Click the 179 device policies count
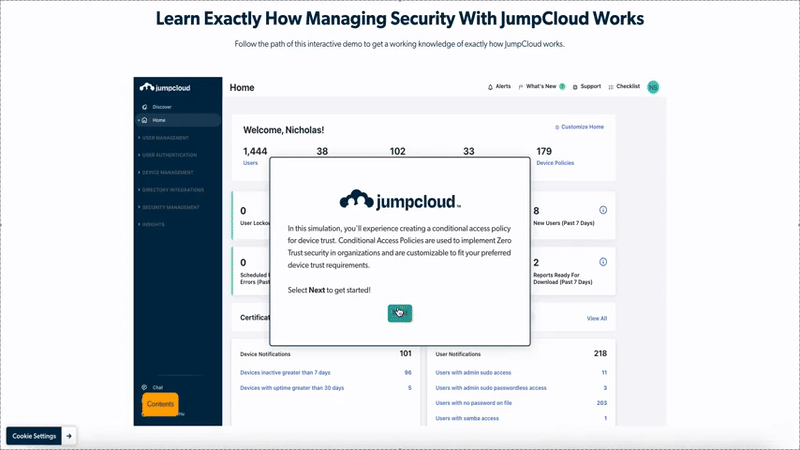The image size is (800, 450). click(544, 152)
